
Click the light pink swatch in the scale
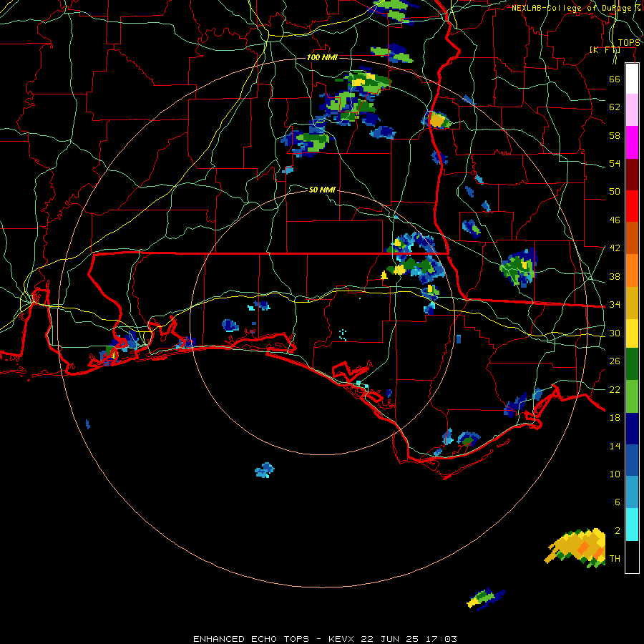point(632,109)
